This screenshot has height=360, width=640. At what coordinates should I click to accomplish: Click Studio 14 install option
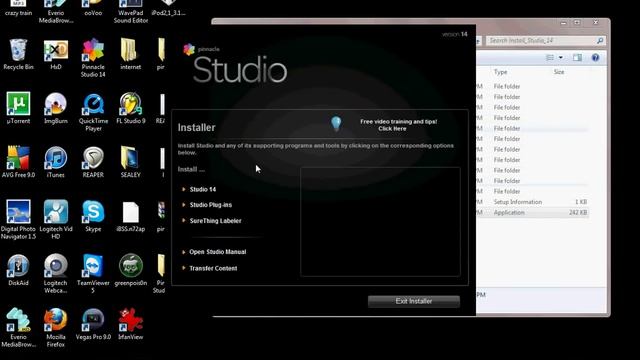[x=202, y=189]
